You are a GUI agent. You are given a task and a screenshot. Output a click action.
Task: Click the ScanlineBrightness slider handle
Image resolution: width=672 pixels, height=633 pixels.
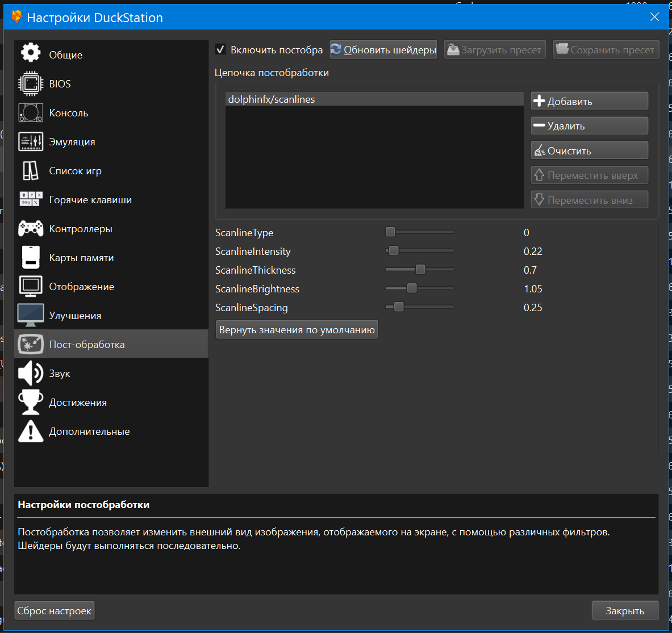click(x=412, y=288)
